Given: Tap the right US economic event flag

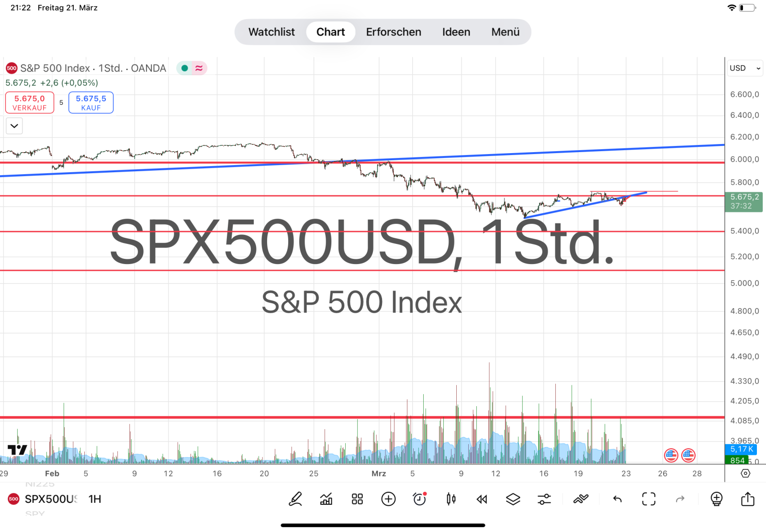Looking at the screenshot, I should [688, 455].
